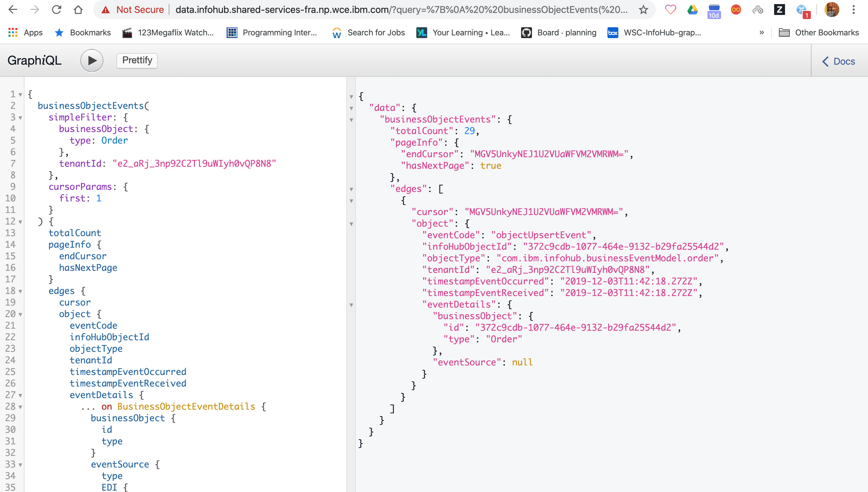Click the red heart extension icon
This screenshot has width=868, height=492.
tap(670, 10)
